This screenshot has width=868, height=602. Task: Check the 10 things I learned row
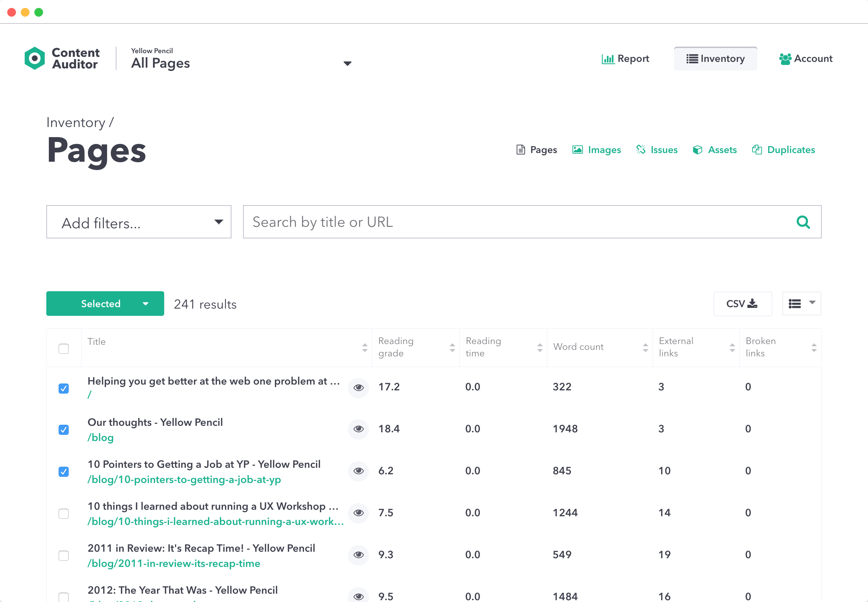pyautogui.click(x=64, y=514)
